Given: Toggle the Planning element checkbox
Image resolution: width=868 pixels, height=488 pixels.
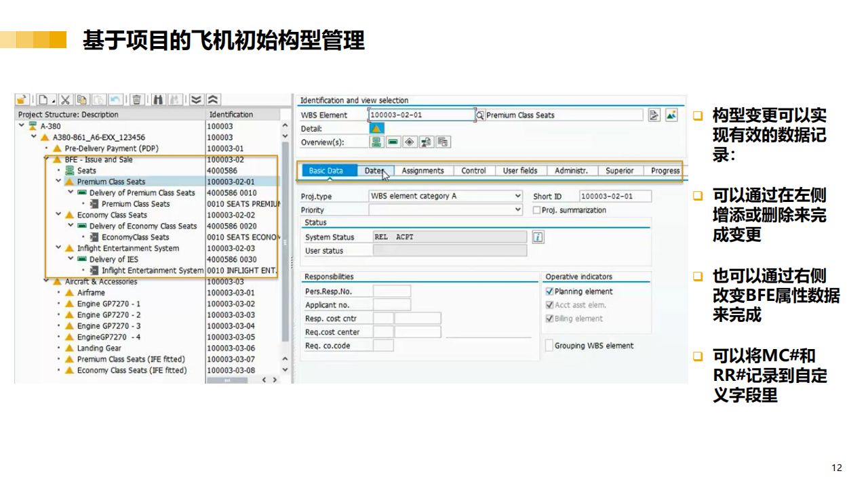Looking at the screenshot, I should click(549, 291).
